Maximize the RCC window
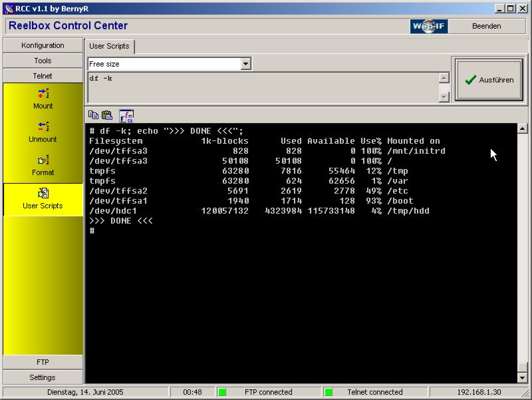This screenshot has height=400, width=532. (x=510, y=9)
